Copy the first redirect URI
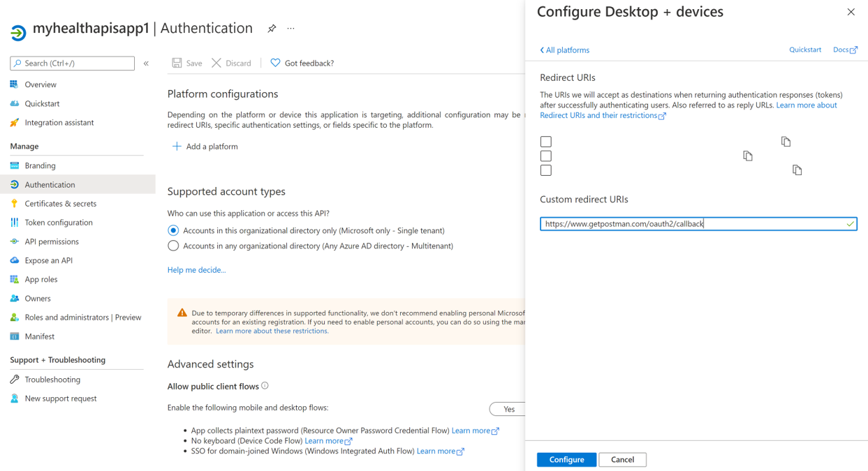Image resolution: width=868 pixels, height=471 pixels. 786,141
